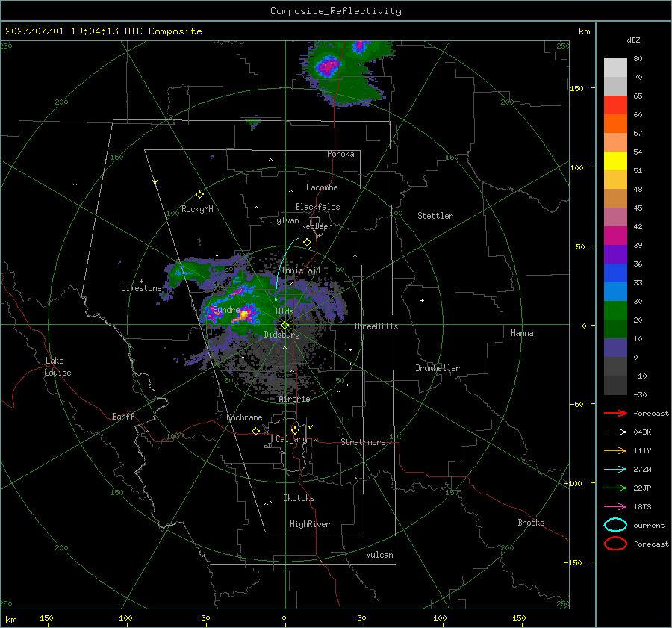Click the Innisfail town label
Screen dimensions: 672x628
pyautogui.click(x=301, y=270)
